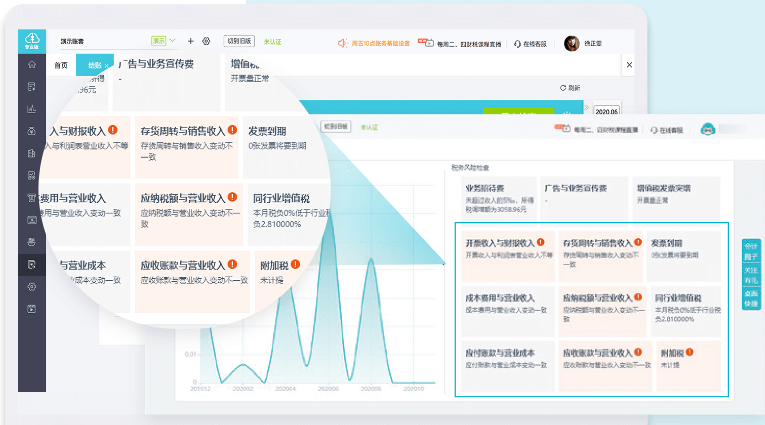765x425 pixels.
Task: Open the 2020.06 period selector
Action: 607,111
